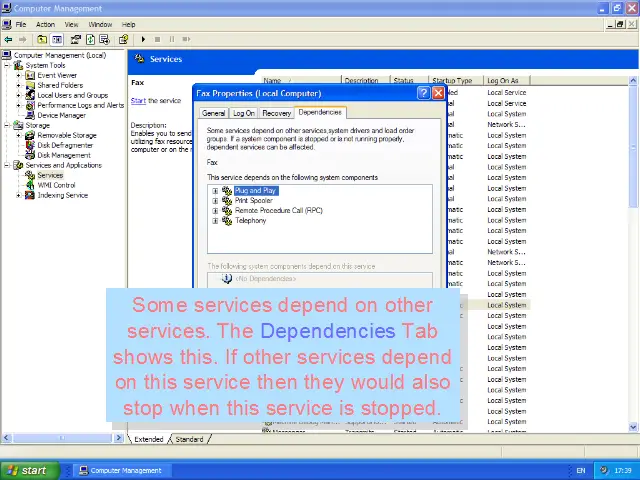Viewport: 640px width, 480px height.
Task: Switch to the Extended view tab
Action: tap(149, 439)
